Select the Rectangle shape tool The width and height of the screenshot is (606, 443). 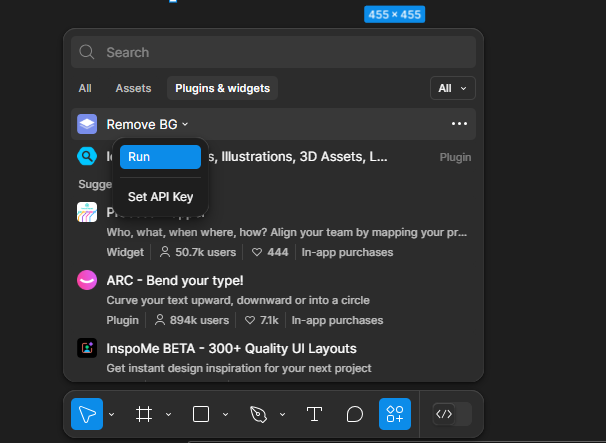(201, 414)
